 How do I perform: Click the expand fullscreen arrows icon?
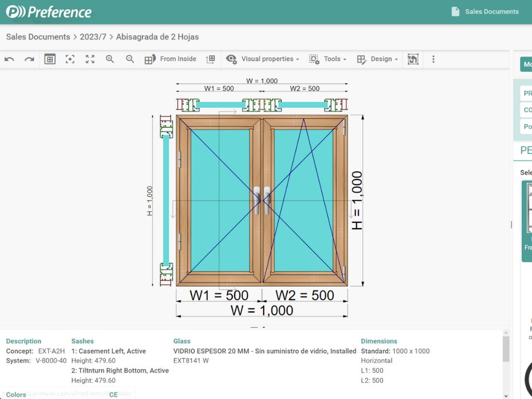89,59
